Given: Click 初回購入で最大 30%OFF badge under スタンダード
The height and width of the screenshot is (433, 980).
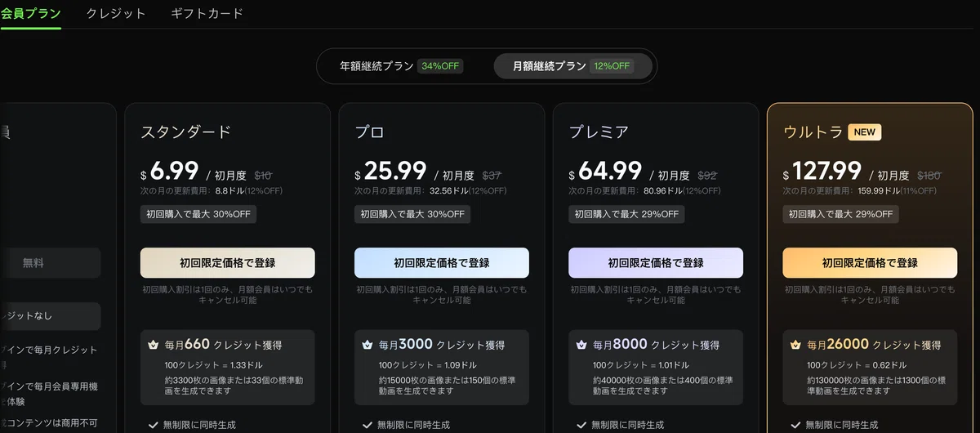Looking at the screenshot, I should 198,214.
